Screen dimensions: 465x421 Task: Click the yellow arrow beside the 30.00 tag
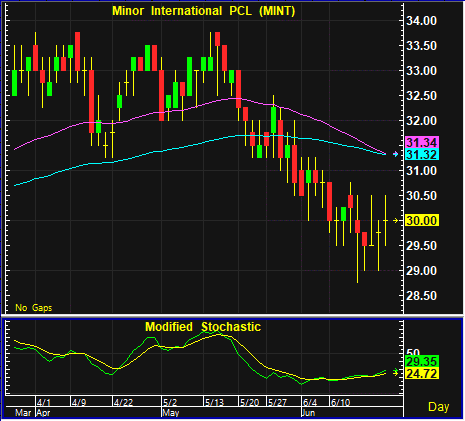coord(396,221)
